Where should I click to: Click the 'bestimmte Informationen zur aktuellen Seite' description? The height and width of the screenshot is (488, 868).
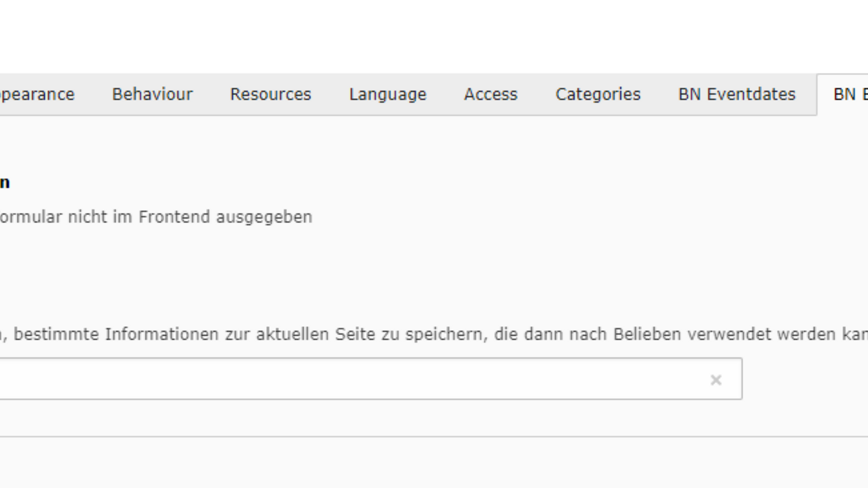tap(194, 334)
